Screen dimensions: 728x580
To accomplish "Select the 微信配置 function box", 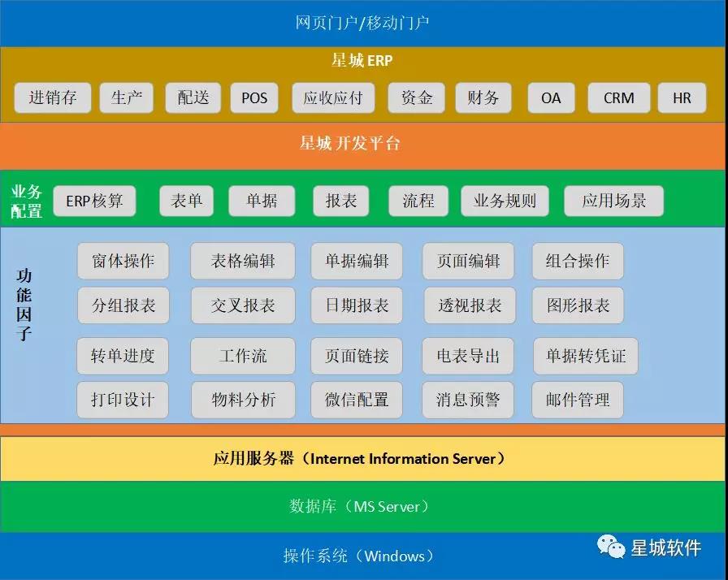I will point(357,400).
